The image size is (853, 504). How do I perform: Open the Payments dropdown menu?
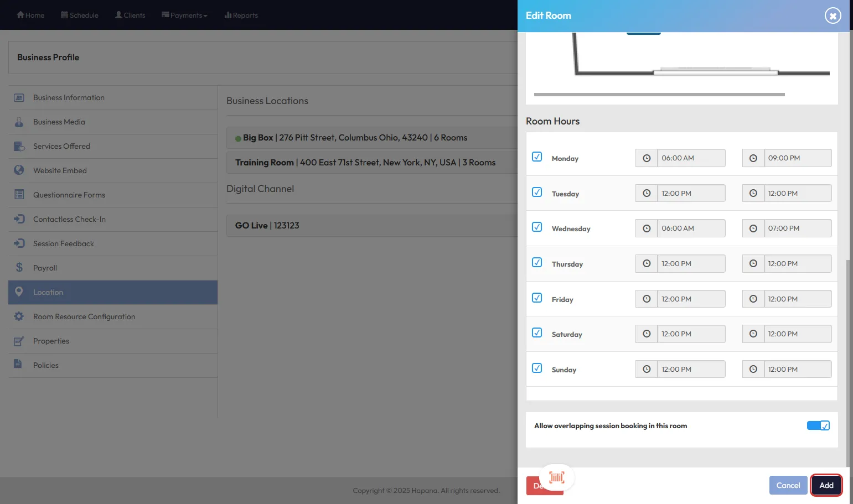184,15
